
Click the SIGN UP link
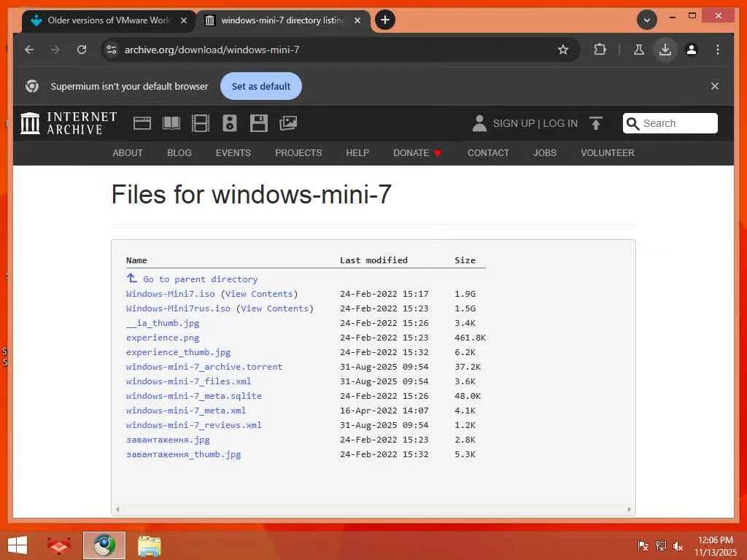coord(514,123)
